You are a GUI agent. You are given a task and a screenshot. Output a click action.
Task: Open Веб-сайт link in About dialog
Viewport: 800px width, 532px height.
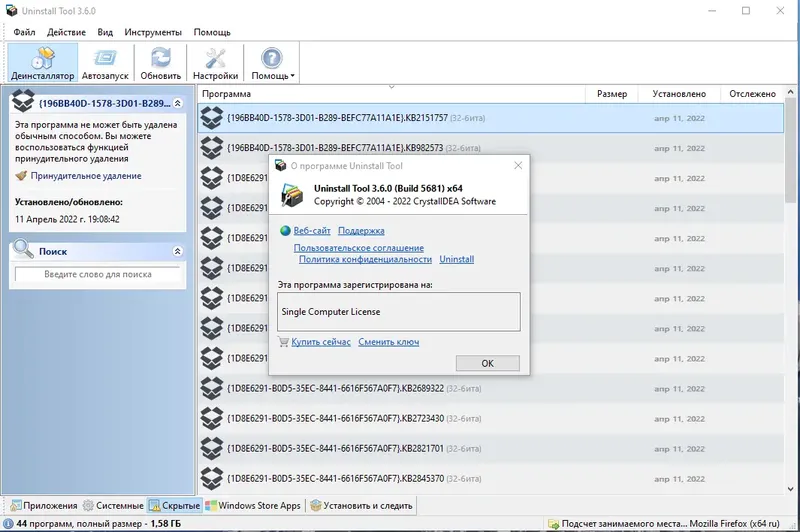coord(312,231)
